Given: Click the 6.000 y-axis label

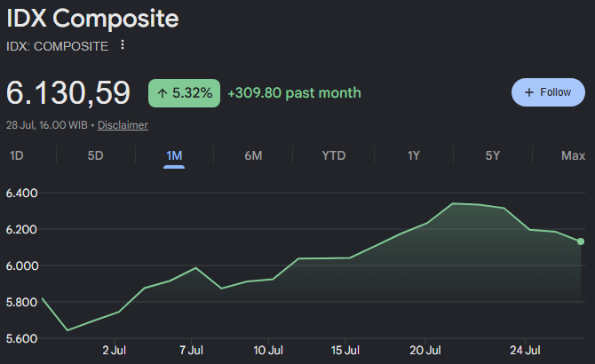Looking at the screenshot, I should click(x=22, y=265).
